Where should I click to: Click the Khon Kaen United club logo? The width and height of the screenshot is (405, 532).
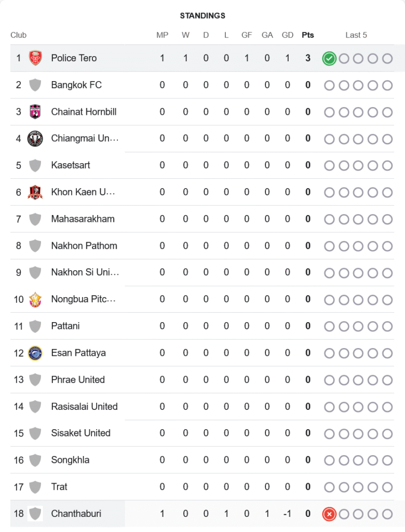pyautogui.click(x=35, y=192)
